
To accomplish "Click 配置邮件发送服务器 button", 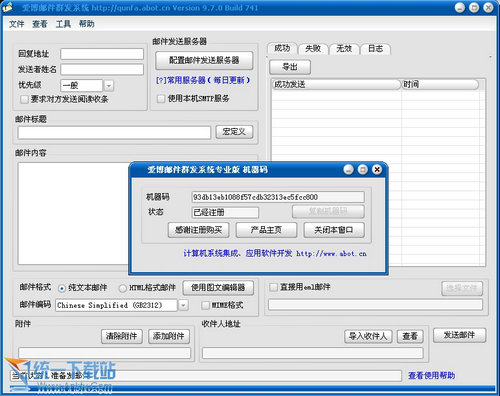I will coord(204,60).
